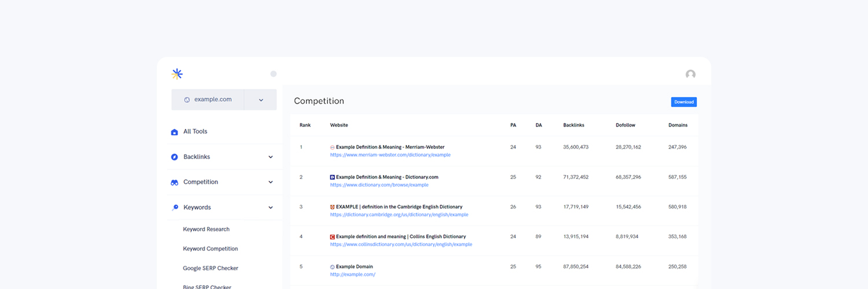The image size is (868, 289).
Task: Click the small grey circle toggle
Action: coord(274,74)
